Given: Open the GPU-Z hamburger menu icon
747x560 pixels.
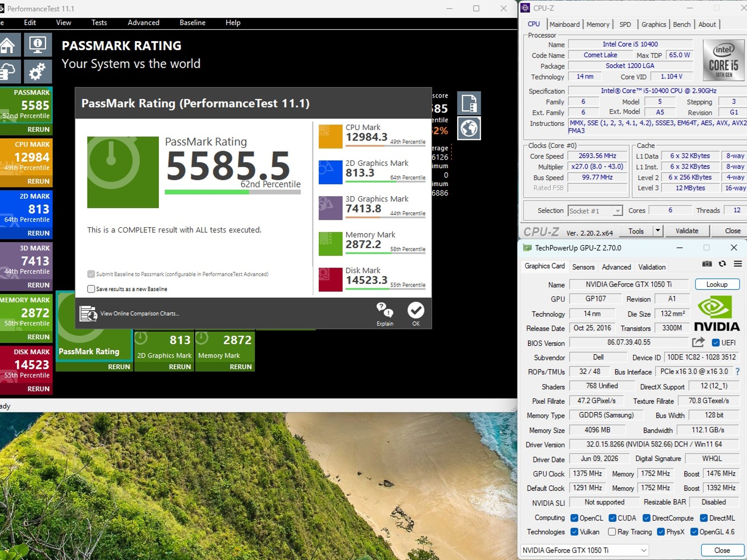Looking at the screenshot, I should point(738,264).
